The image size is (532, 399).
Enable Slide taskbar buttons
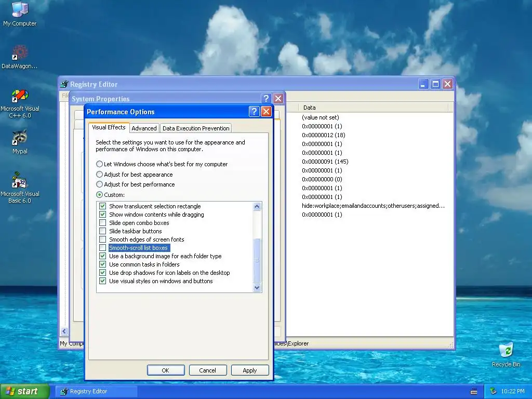(102, 231)
